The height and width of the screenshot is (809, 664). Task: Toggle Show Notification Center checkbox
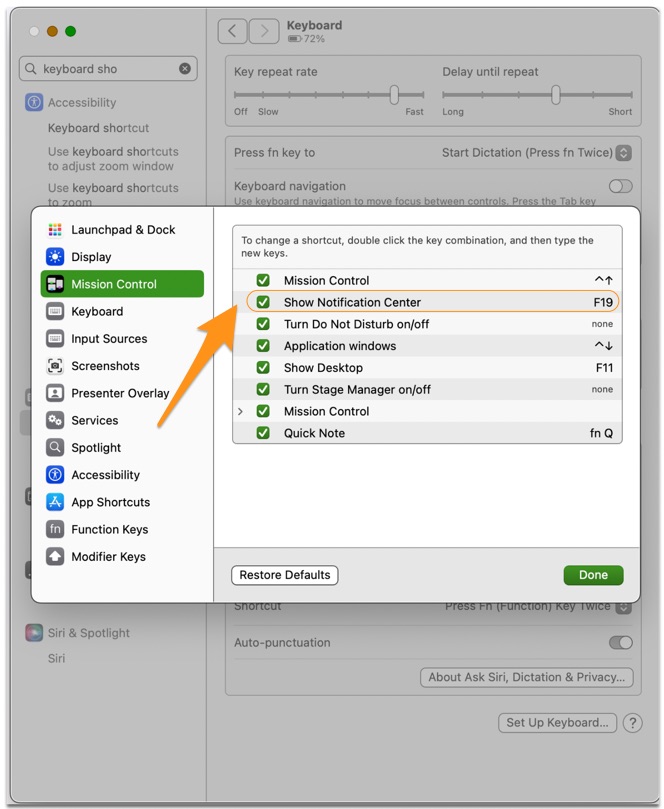[x=263, y=302]
